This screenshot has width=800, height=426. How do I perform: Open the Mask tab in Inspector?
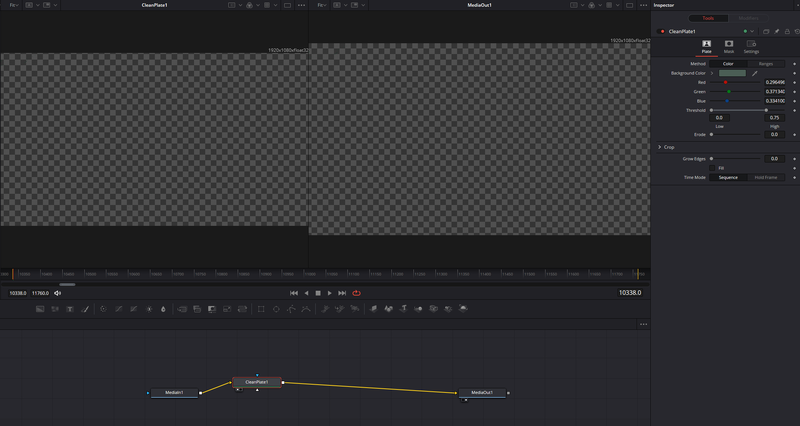pos(728,46)
